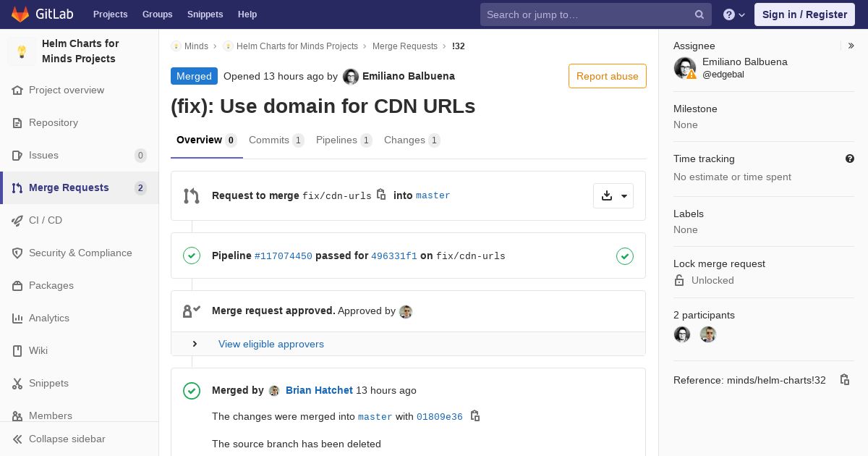
Task: Open Brian Hatchet's profile link
Action: (x=319, y=390)
